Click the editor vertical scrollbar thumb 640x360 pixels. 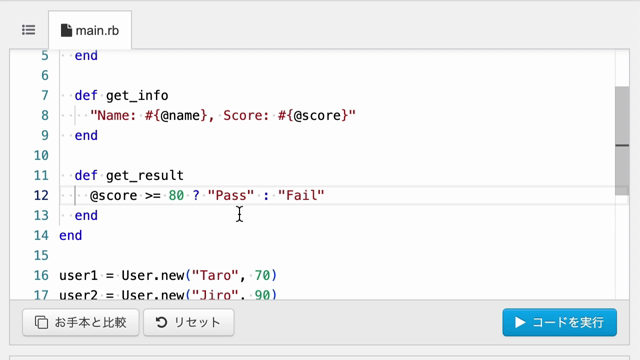click(x=622, y=141)
